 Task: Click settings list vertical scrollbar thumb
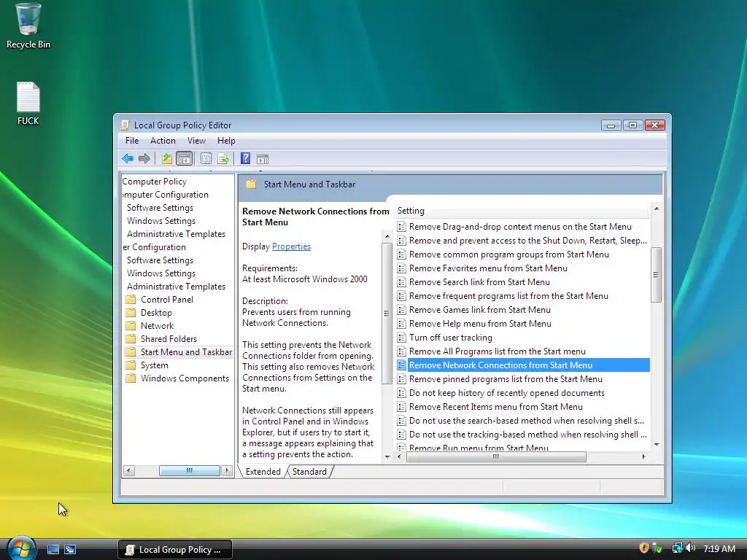(656, 275)
